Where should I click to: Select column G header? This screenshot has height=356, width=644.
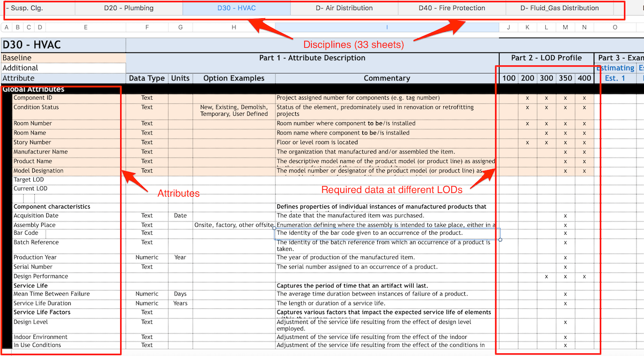tap(180, 27)
